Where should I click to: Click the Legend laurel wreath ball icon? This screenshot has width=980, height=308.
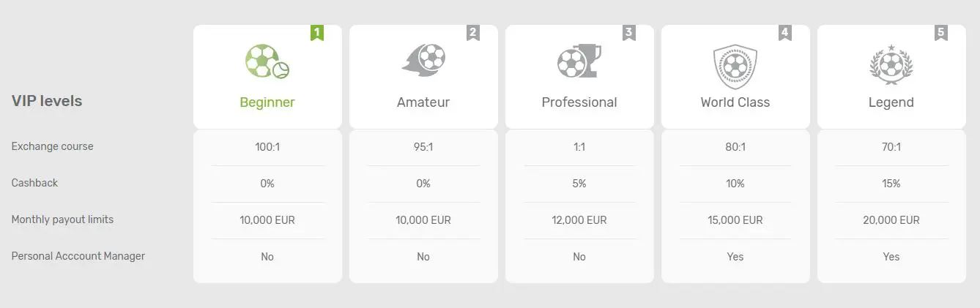[891, 63]
